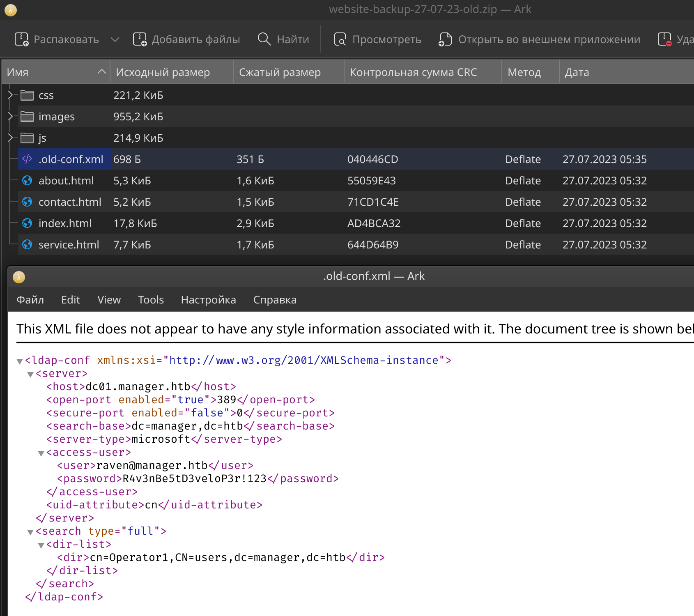This screenshot has height=616, width=694.
Task: Collapse the dir-list XML node
Action: 41,545
